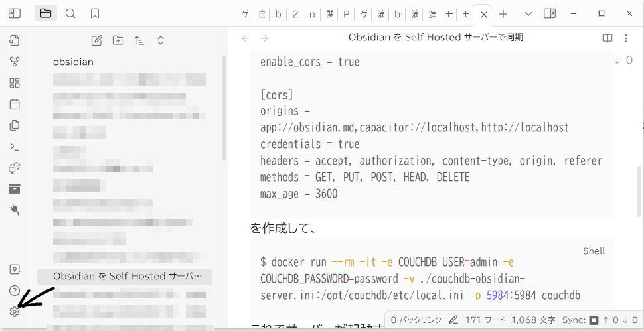Screen dimensions: 644x331
Task: Select the Obsidian を Self Hosted note in explorer
Action: pyautogui.click(x=126, y=276)
